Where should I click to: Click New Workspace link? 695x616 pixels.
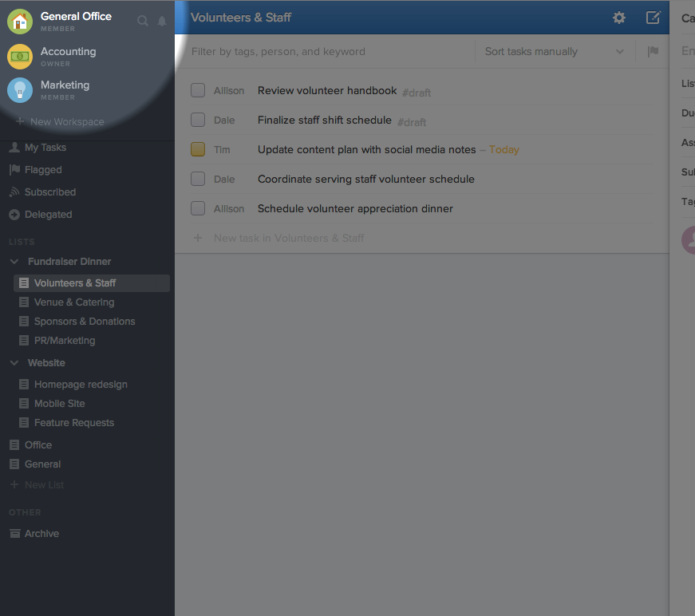(x=67, y=121)
